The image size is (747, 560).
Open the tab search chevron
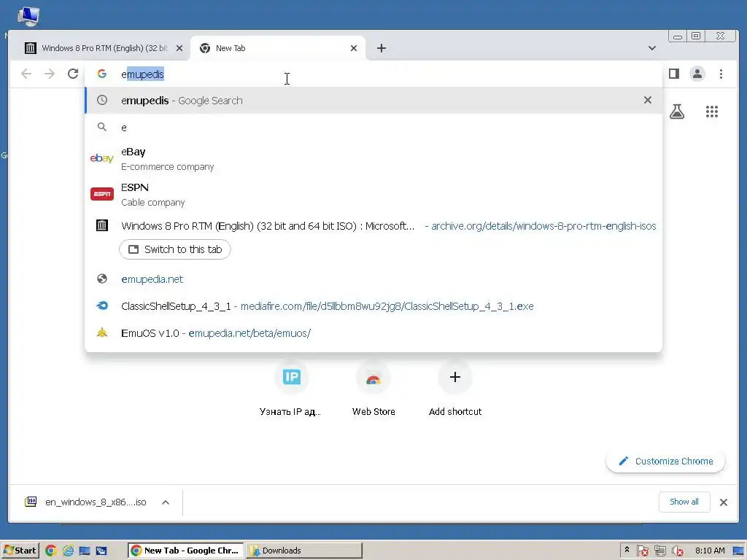click(x=651, y=48)
